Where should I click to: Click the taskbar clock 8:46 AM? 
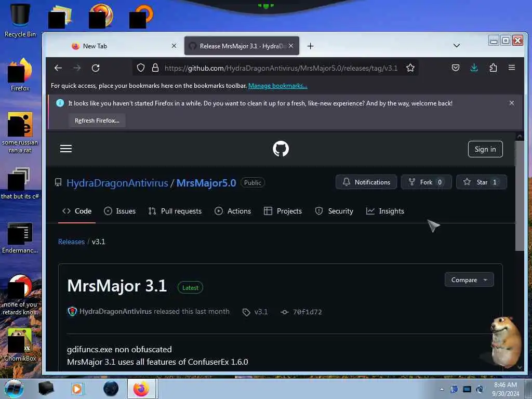[505, 389]
